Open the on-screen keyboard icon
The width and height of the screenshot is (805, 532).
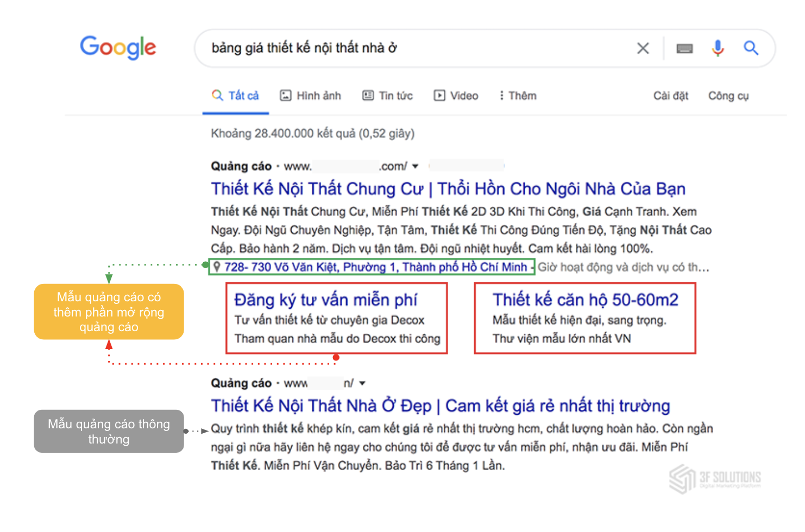click(x=684, y=48)
